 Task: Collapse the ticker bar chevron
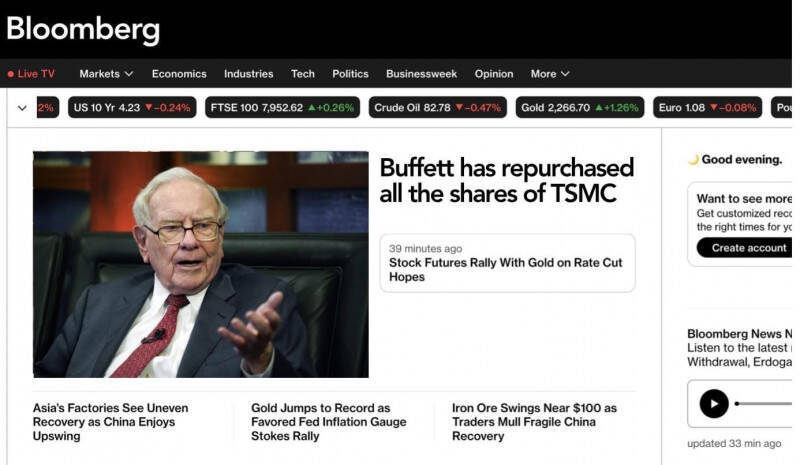(x=22, y=108)
